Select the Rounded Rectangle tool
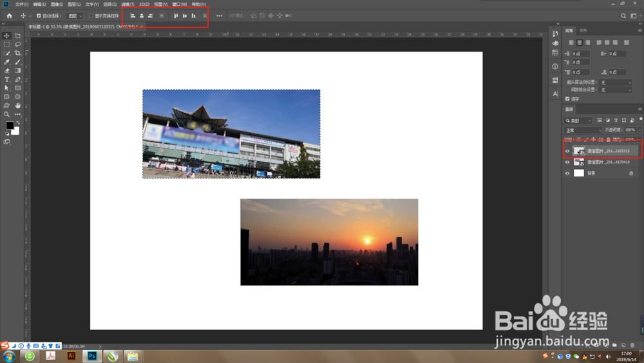The width and height of the screenshot is (644, 363). 6,97
